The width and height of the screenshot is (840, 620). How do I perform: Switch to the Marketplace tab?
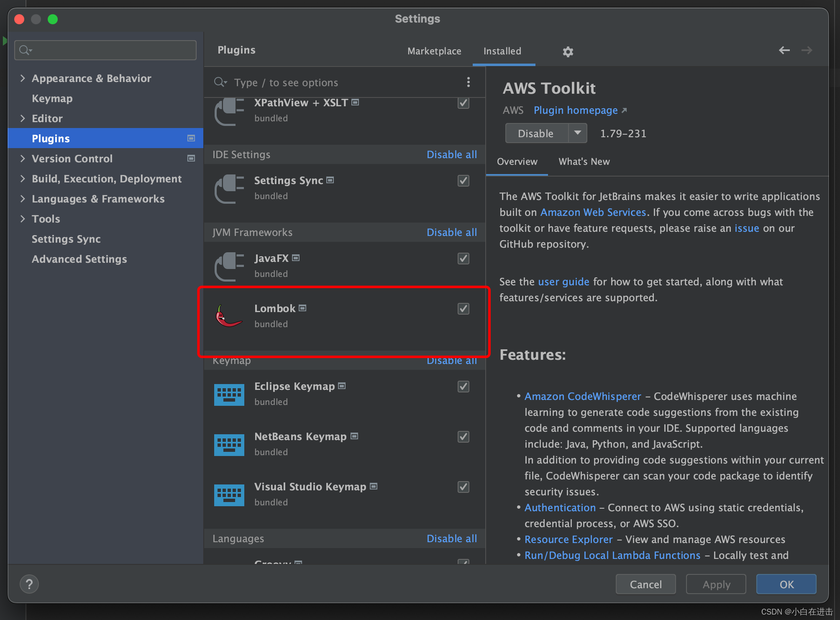tap(434, 51)
